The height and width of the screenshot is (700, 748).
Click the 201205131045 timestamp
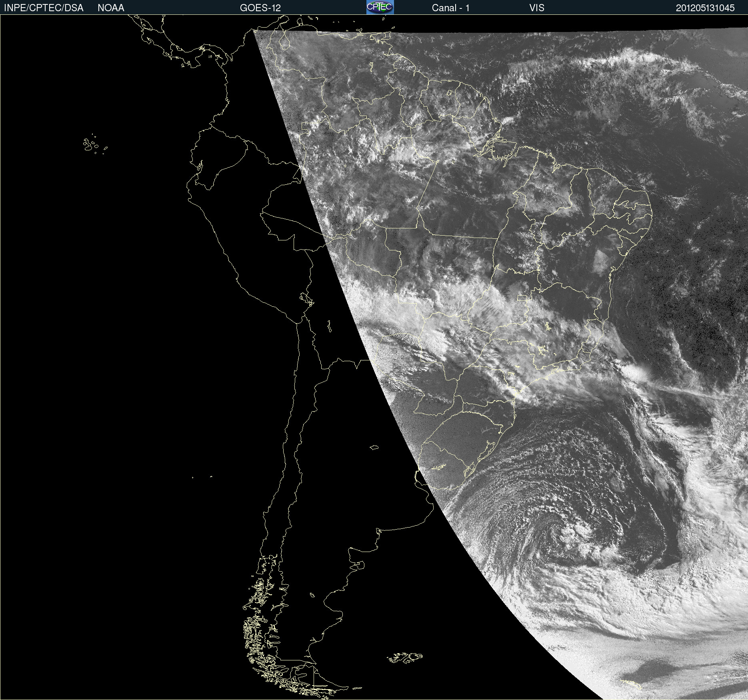coord(705,8)
